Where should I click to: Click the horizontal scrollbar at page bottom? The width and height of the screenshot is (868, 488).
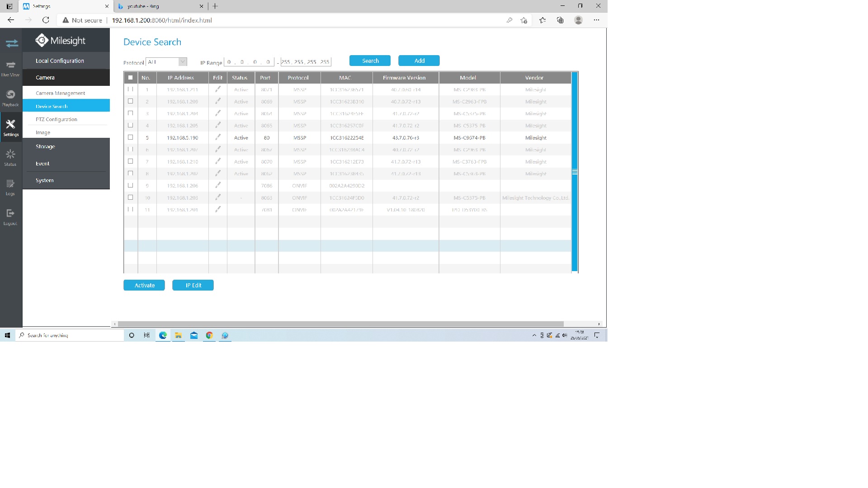(340, 324)
